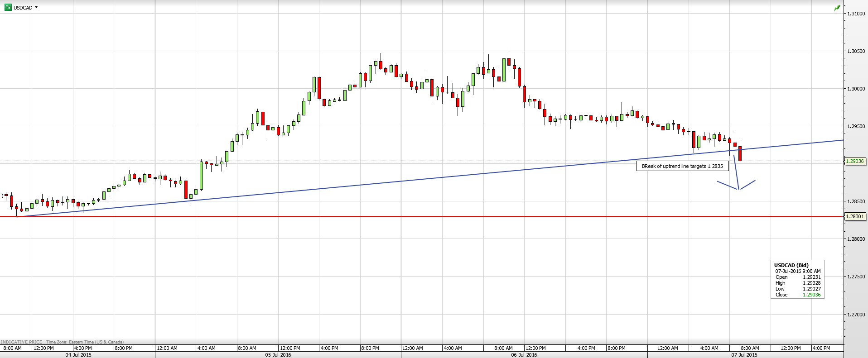Image resolution: width=868 pixels, height=358 pixels.
Task: Click the 1.27000 price axis label
Action: point(856,315)
